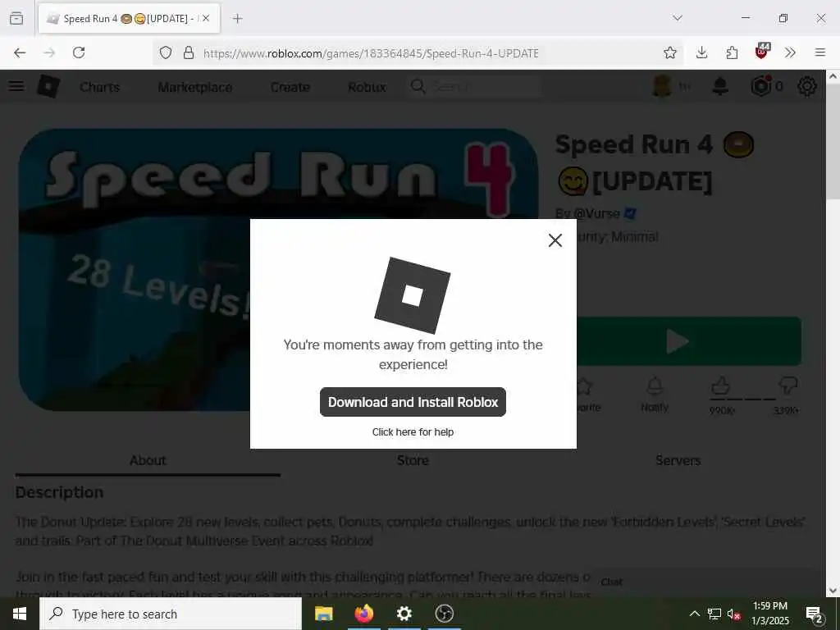
Task: Close the Roblox install dialog
Action: point(555,240)
